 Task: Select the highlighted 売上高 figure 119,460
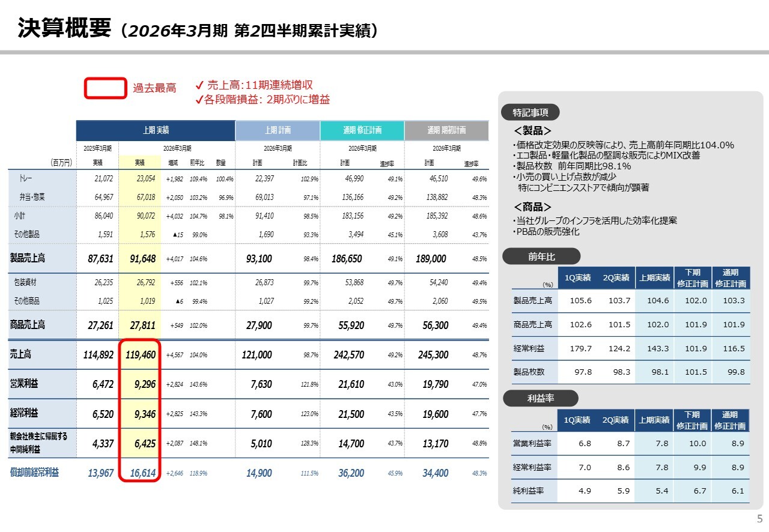pos(140,354)
